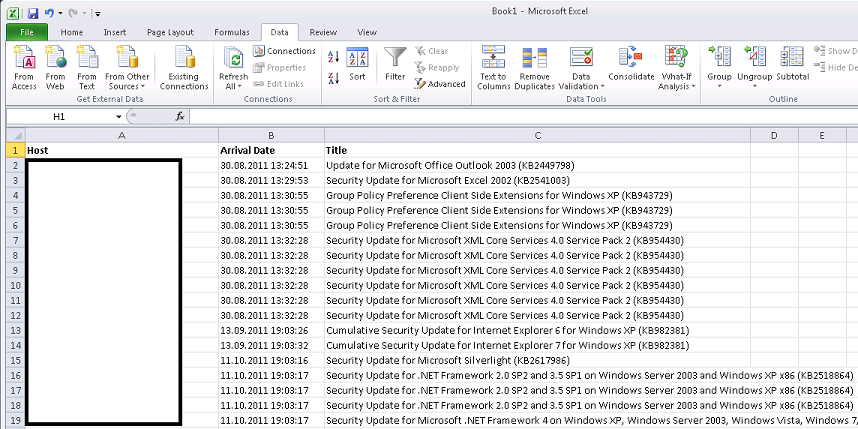Import data From Access
The image size is (858, 429).
point(24,68)
